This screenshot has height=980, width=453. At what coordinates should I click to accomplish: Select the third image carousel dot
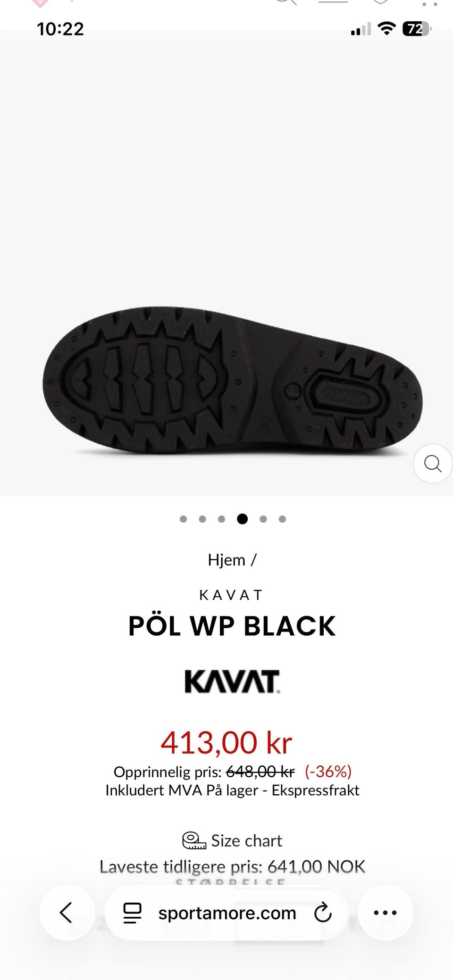[x=221, y=519]
